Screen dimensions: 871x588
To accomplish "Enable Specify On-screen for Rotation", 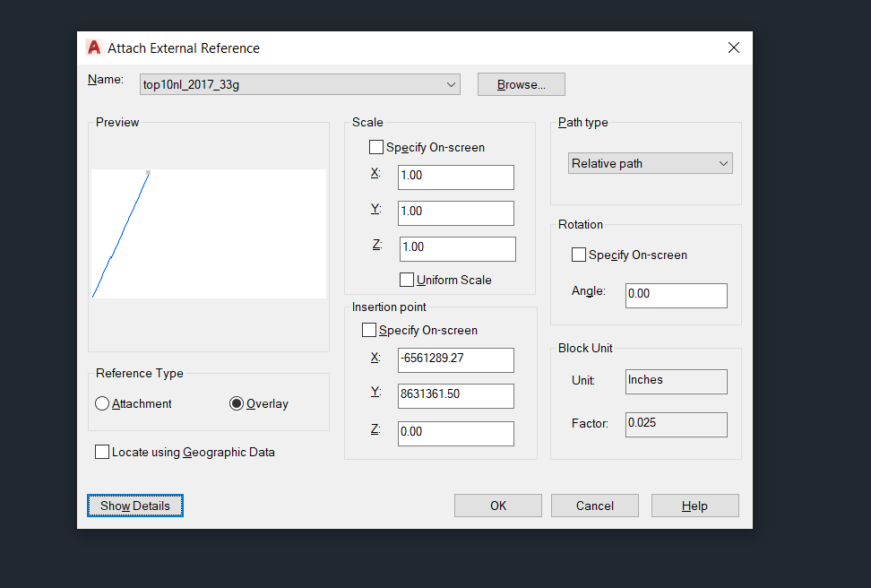I will click(579, 255).
